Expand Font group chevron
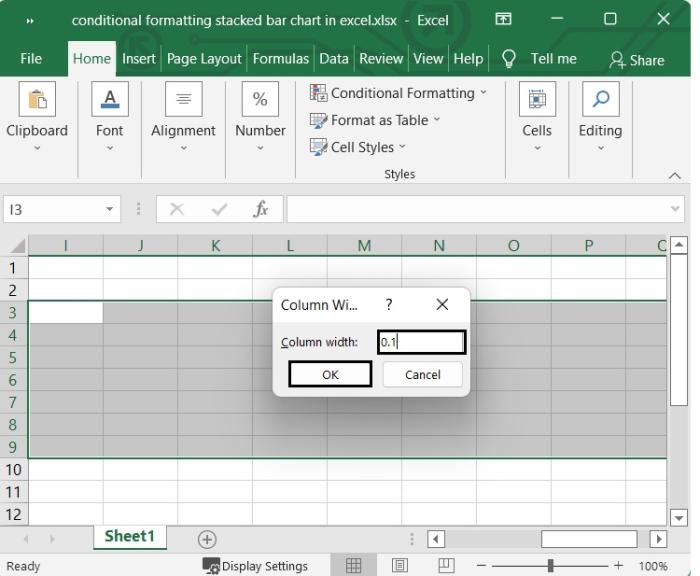 point(110,148)
